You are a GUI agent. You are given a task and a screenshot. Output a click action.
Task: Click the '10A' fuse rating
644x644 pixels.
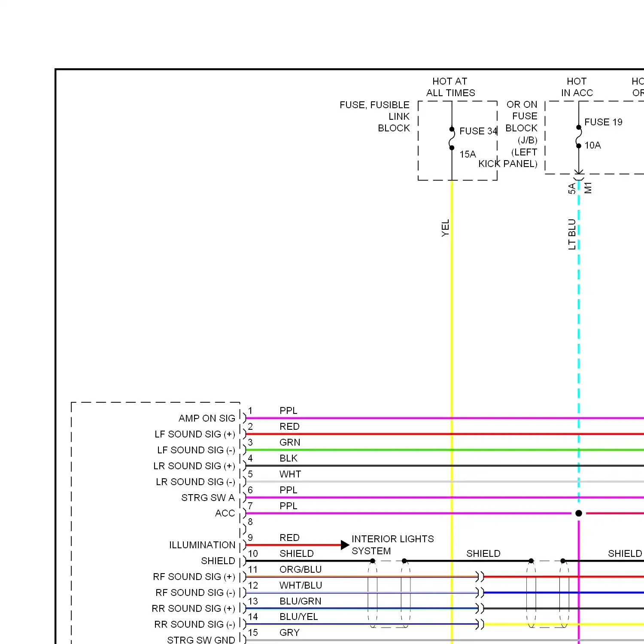pos(592,145)
